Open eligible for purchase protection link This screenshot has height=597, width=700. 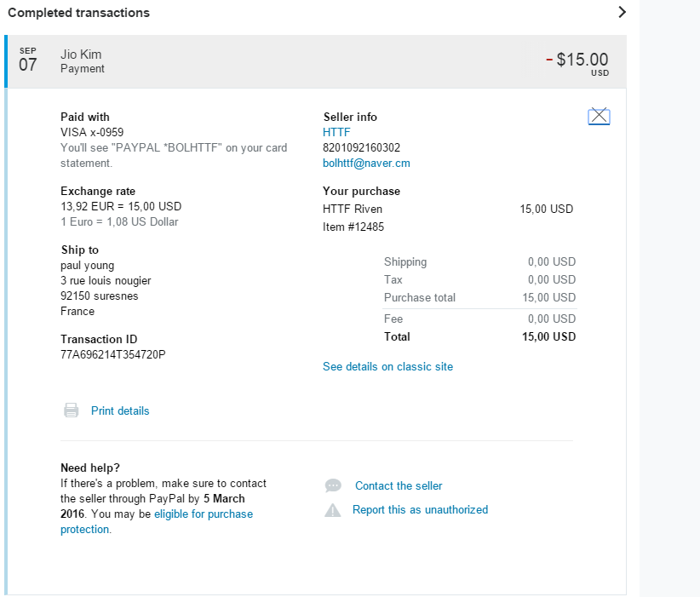(x=157, y=521)
